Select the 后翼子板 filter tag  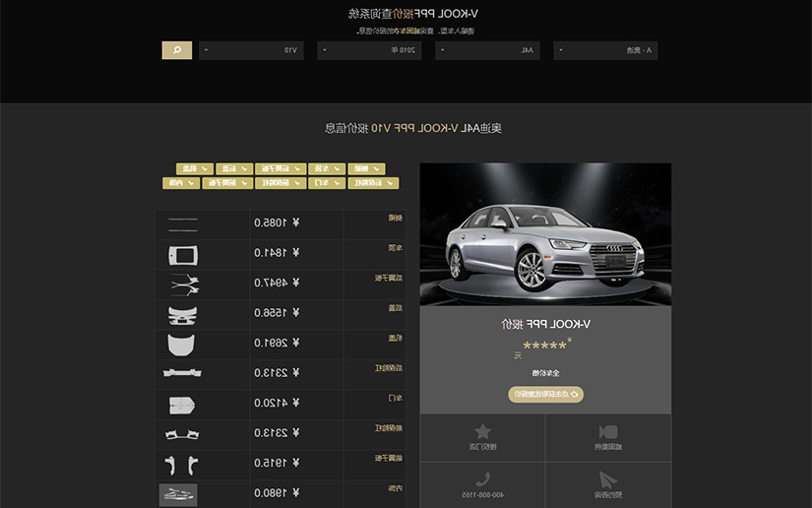(281, 168)
